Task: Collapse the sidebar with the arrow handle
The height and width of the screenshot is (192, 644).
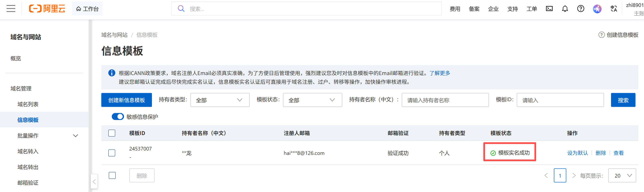Action: (x=94, y=182)
